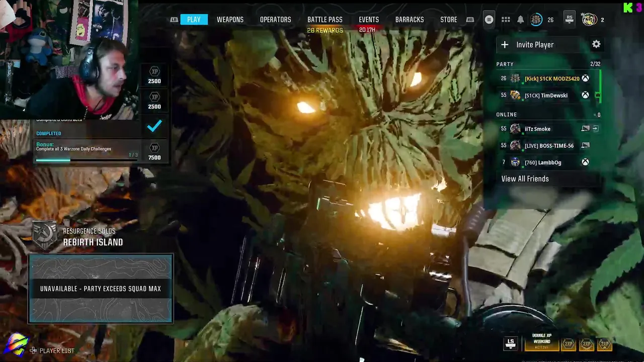Viewport: 644px width, 362px height.
Task: Open the round social menu icon
Action: click(489, 20)
